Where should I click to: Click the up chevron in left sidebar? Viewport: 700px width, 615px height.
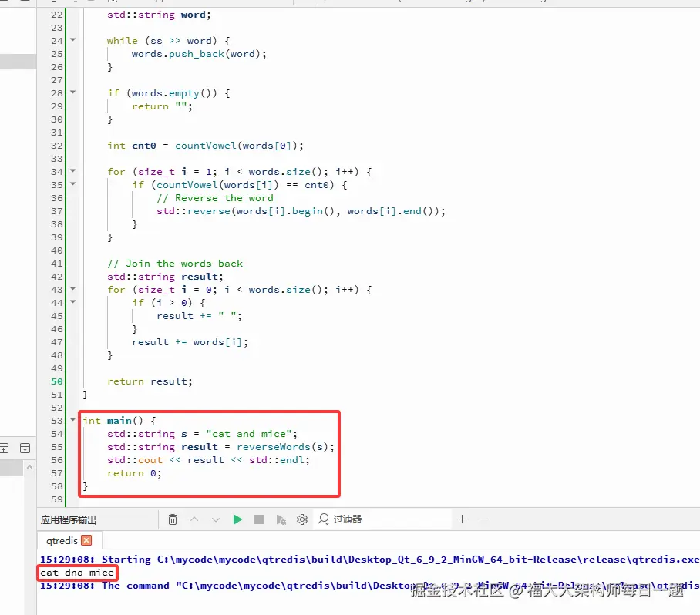(29, 468)
